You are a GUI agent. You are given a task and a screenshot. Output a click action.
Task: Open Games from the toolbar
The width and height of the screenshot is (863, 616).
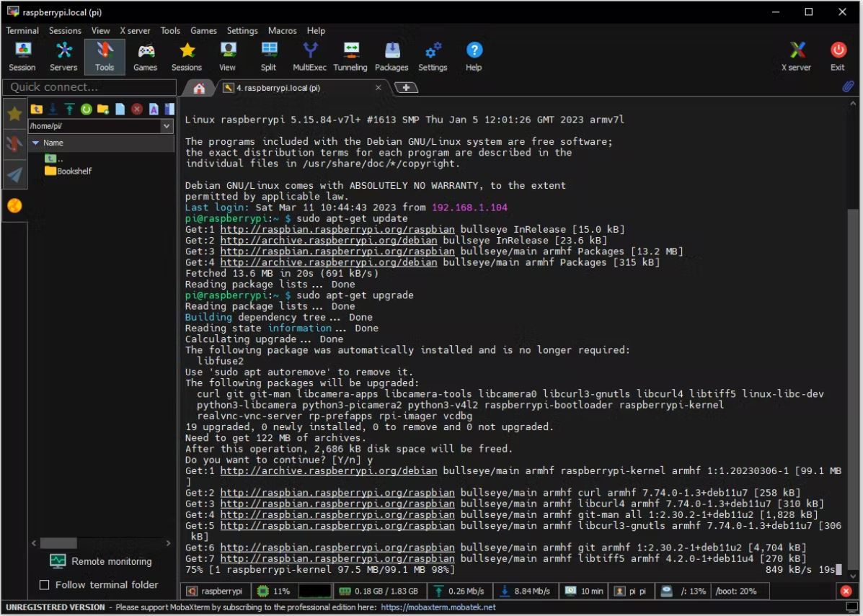click(x=146, y=57)
